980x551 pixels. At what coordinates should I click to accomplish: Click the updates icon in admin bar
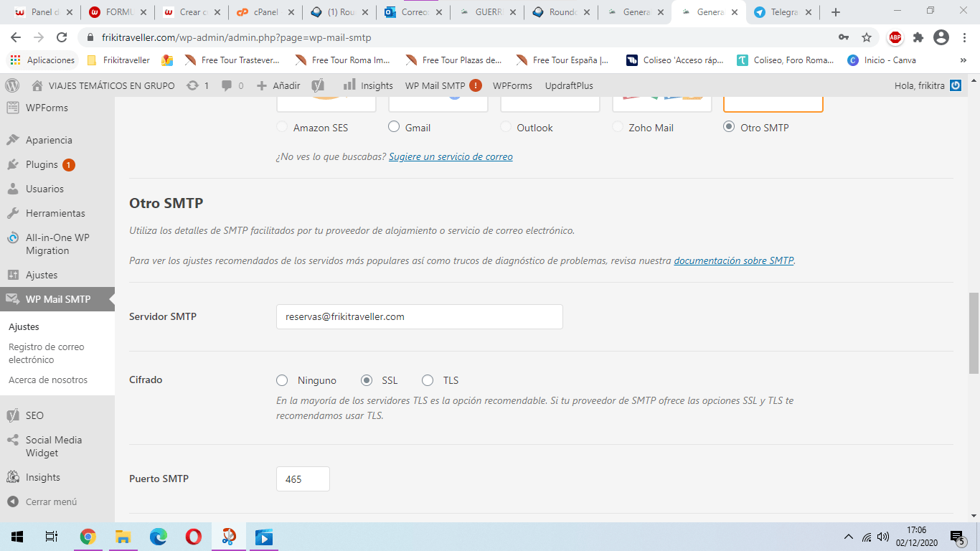point(198,85)
